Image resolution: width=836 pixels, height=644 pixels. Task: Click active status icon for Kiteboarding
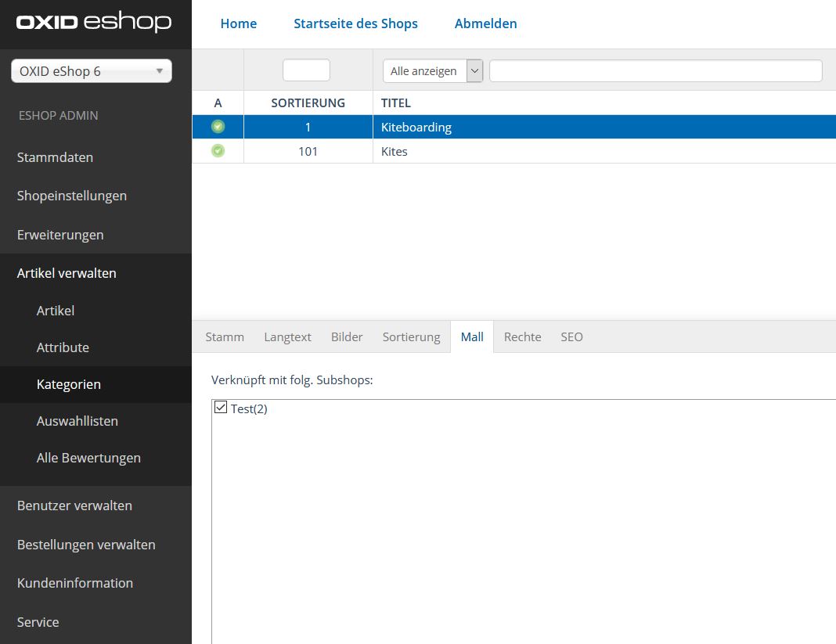coord(218,127)
